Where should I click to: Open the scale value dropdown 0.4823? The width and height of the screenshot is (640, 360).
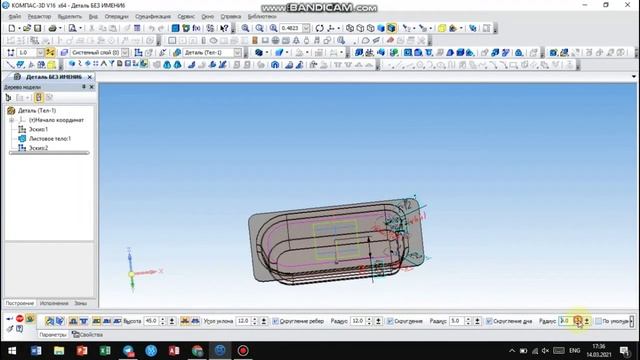pos(306,28)
